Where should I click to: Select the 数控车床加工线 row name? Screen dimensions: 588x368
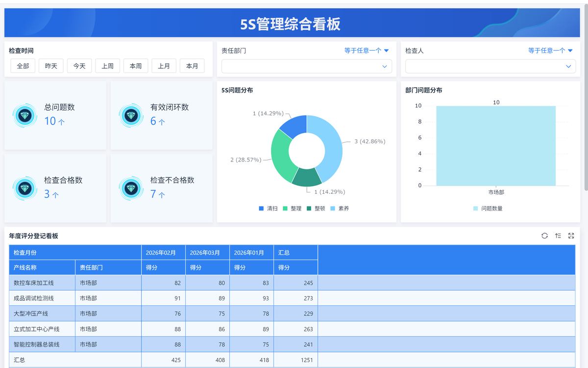pos(42,283)
